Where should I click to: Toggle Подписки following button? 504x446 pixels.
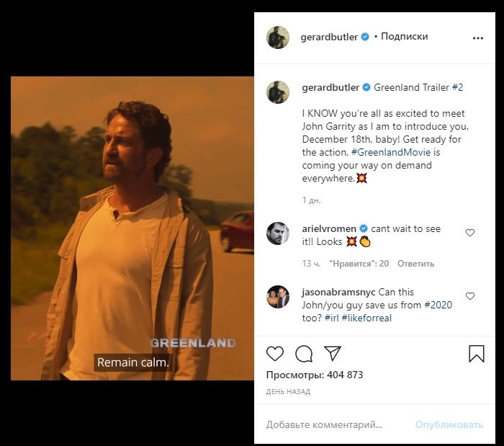(404, 37)
